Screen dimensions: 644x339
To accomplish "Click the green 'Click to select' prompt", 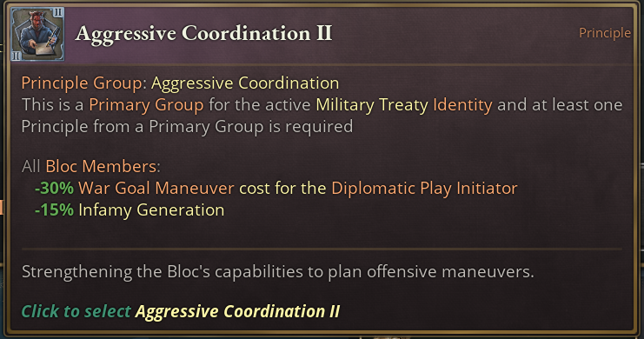I will (76, 311).
